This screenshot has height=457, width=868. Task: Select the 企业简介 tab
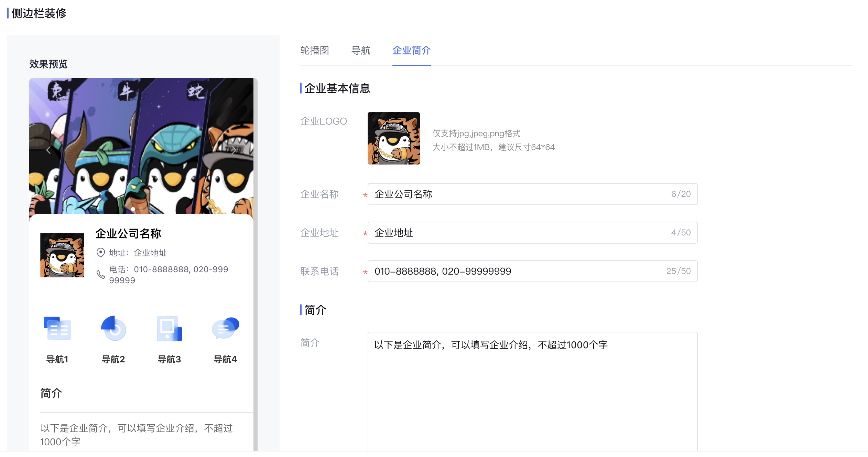coord(411,51)
